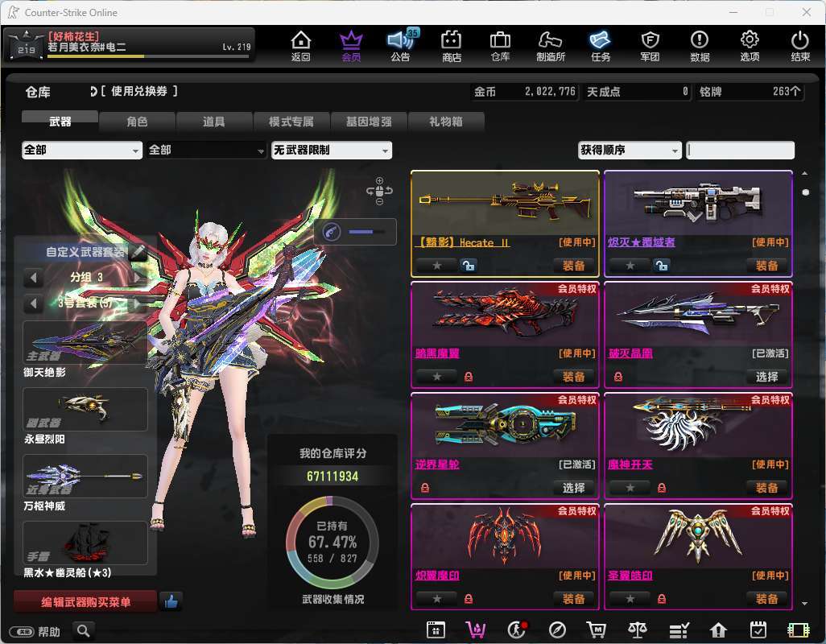This screenshot has height=644, width=826.
Task: Toggle the 帮助 help on/off switch
Action: point(22,631)
